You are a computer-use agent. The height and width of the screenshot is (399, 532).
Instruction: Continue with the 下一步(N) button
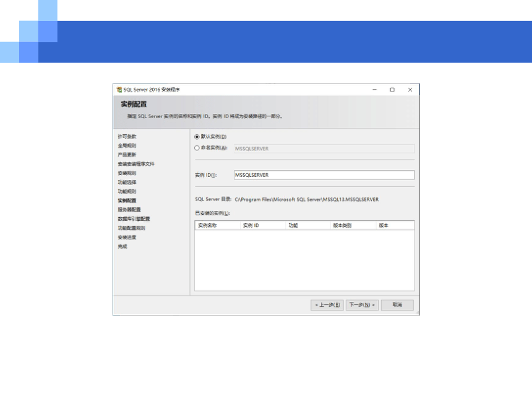tap(362, 305)
